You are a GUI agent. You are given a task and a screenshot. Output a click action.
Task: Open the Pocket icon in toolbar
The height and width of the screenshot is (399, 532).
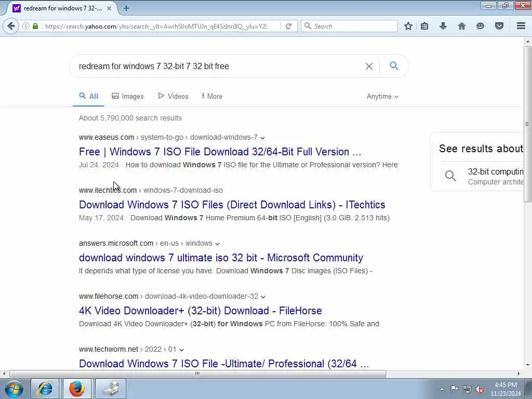[x=499, y=26]
